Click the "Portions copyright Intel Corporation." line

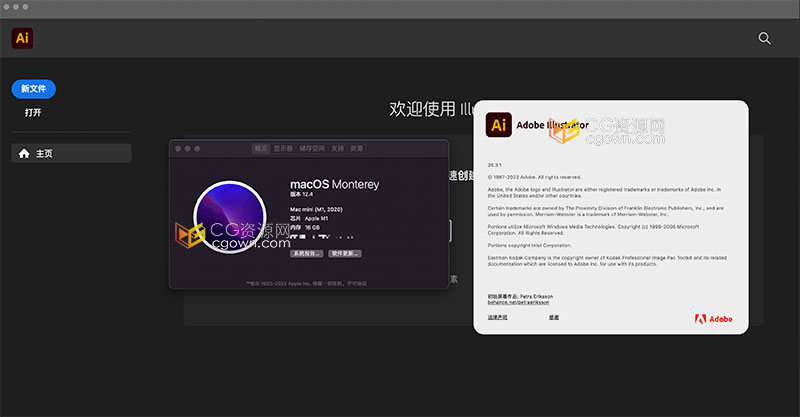530,246
